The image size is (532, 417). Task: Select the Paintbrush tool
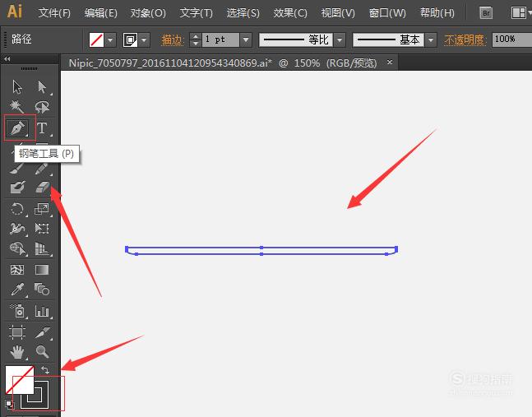tap(16, 169)
